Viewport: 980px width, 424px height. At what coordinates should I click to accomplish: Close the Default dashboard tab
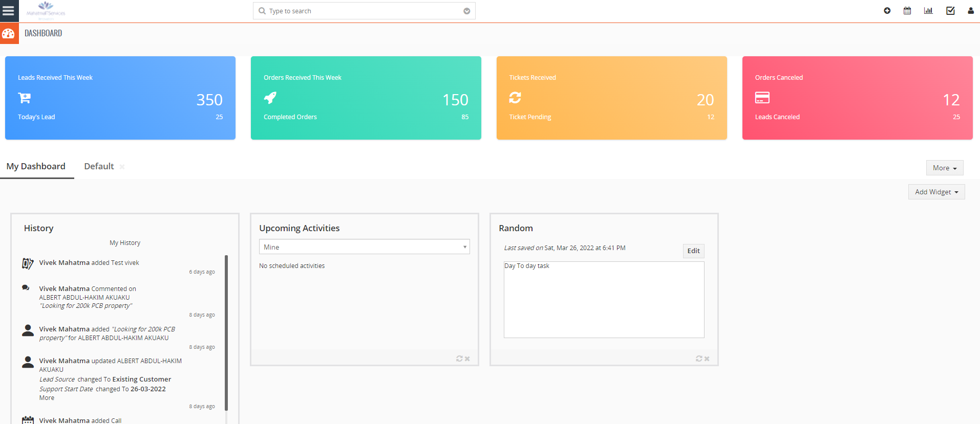pyautogui.click(x=122, y=167)
